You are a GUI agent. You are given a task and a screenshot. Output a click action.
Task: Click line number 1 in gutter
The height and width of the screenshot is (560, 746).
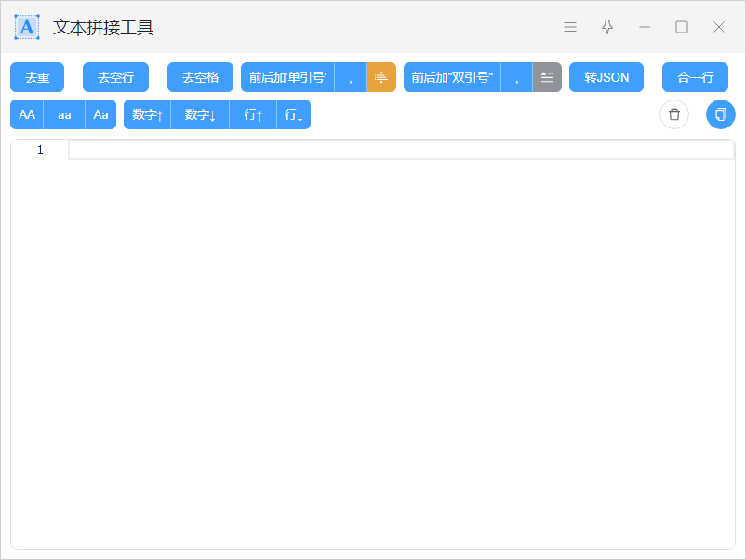pyautogui.click(x=40, y=151)
